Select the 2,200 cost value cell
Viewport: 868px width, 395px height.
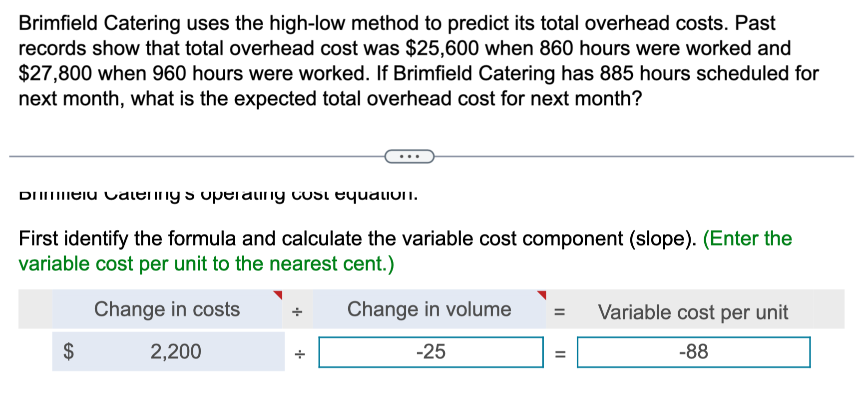pyautogui.click(x=175, y=351)
